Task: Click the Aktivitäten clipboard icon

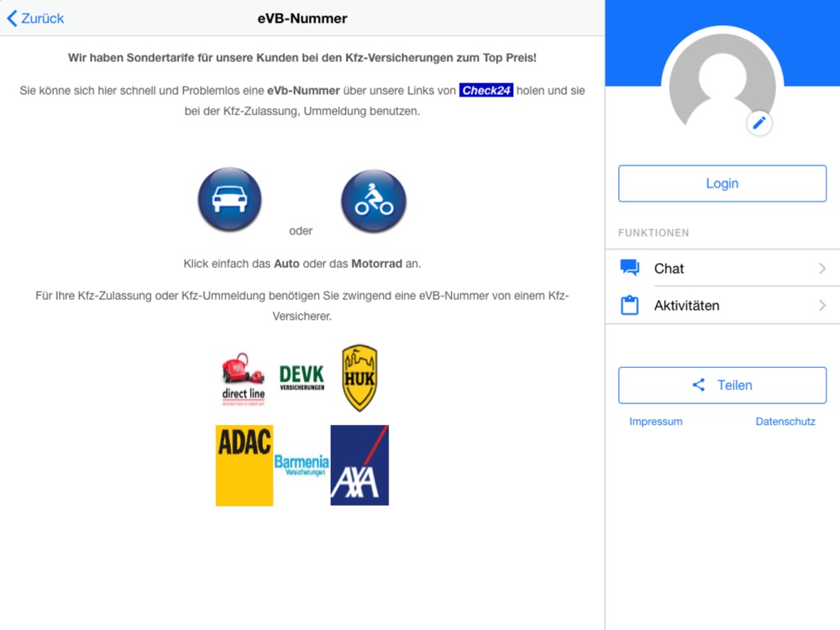Action: (629, 305)
